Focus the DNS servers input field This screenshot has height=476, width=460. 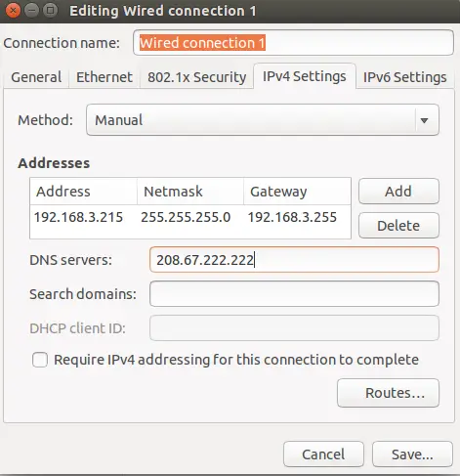point(294,260)
